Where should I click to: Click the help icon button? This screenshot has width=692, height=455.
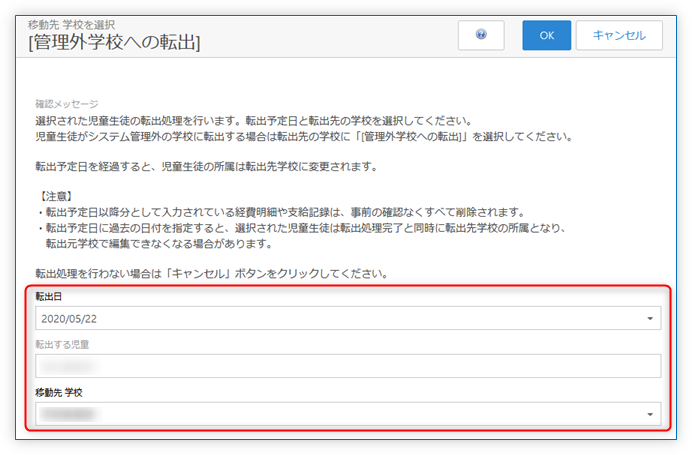coord(481,35)
